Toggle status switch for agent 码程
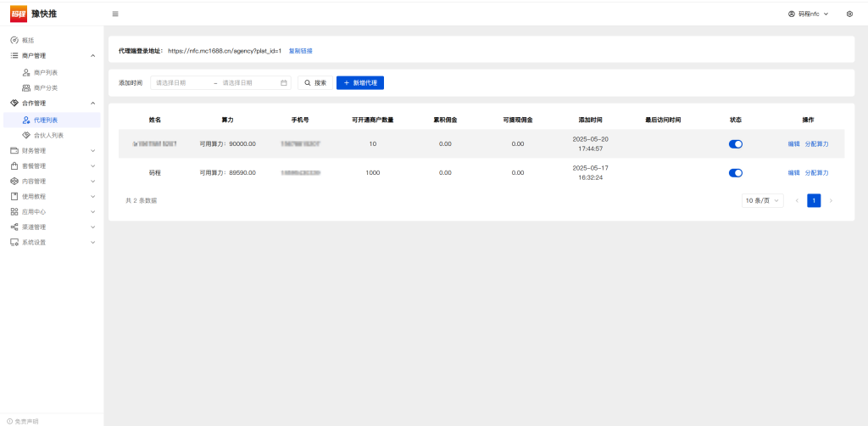Viewport: 868px width, 426px height. click(x=735, y=173)
